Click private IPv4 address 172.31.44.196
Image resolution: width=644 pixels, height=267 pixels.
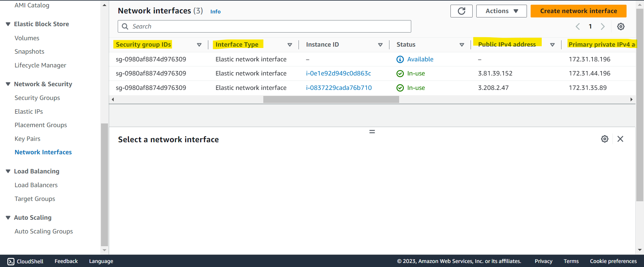[x=589, y=73]
